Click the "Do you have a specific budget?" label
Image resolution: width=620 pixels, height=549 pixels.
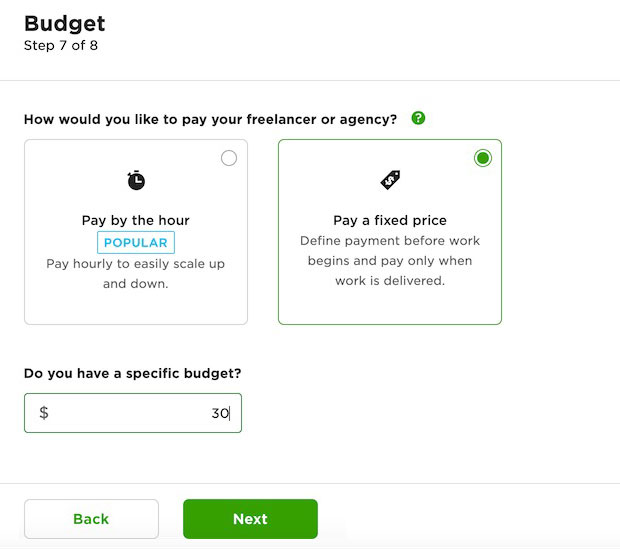[132, 374]
